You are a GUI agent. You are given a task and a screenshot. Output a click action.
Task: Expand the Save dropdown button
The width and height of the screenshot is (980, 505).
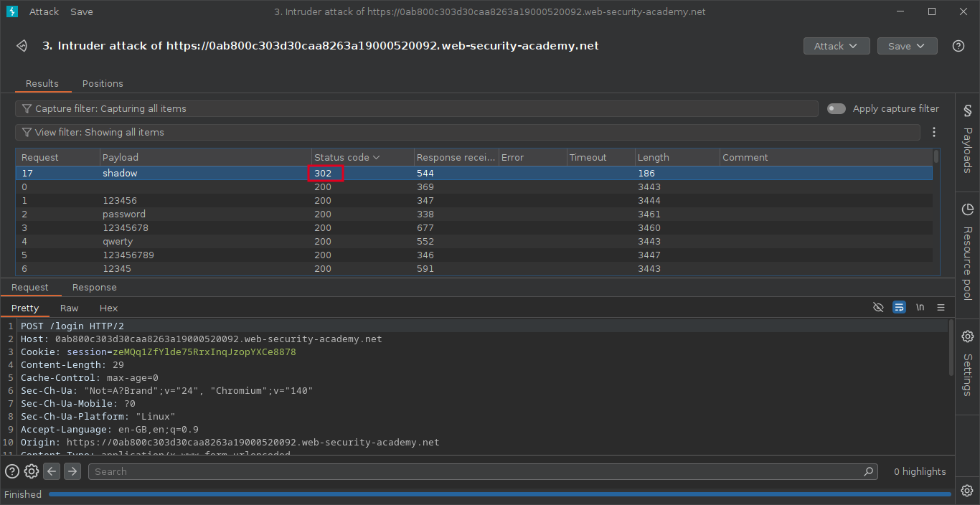tap(907, 46)
